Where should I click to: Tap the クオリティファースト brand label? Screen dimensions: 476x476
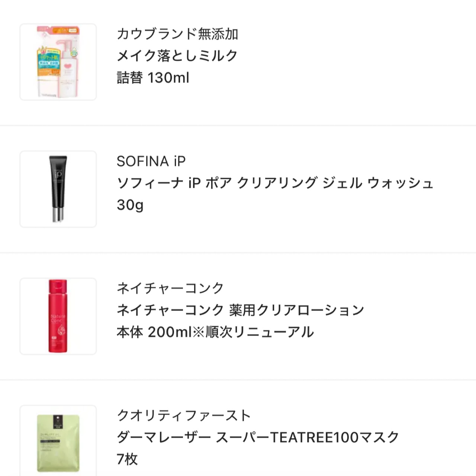[x=184, y=415]
